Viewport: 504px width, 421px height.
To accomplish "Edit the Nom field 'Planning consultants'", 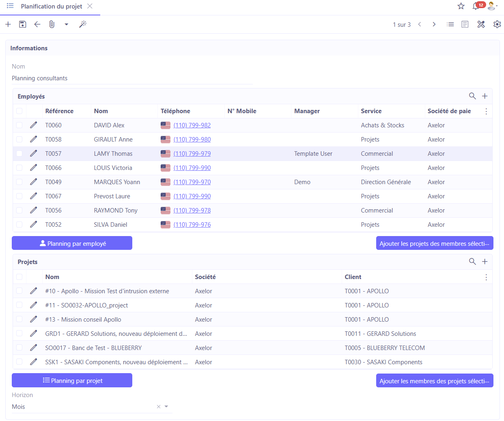I will (x=132, y=78).
